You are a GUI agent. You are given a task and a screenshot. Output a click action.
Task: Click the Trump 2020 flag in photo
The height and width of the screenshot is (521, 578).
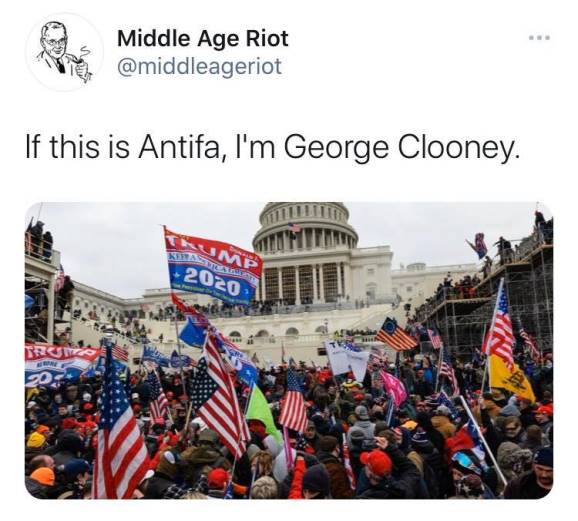click(x=213, y=266)
